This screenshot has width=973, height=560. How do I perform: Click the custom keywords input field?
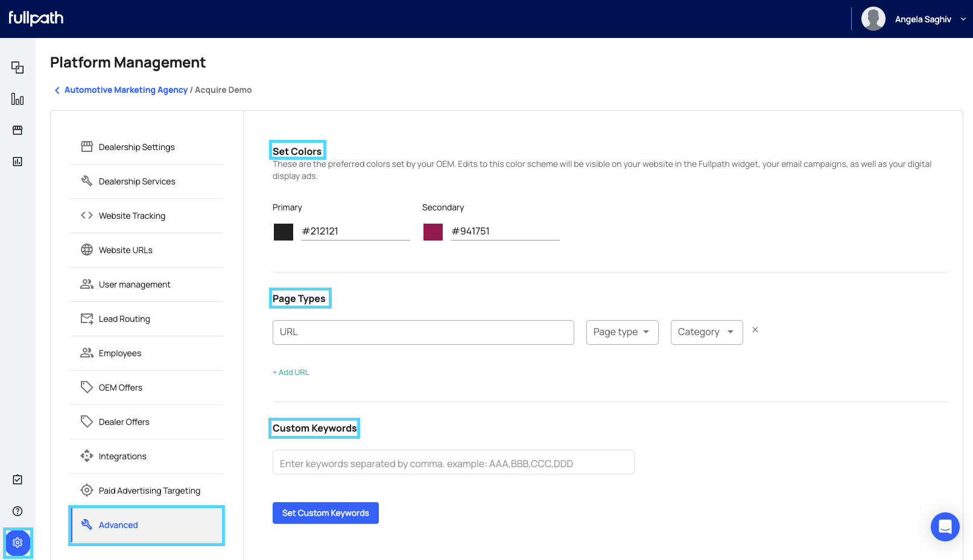(453, 463)
